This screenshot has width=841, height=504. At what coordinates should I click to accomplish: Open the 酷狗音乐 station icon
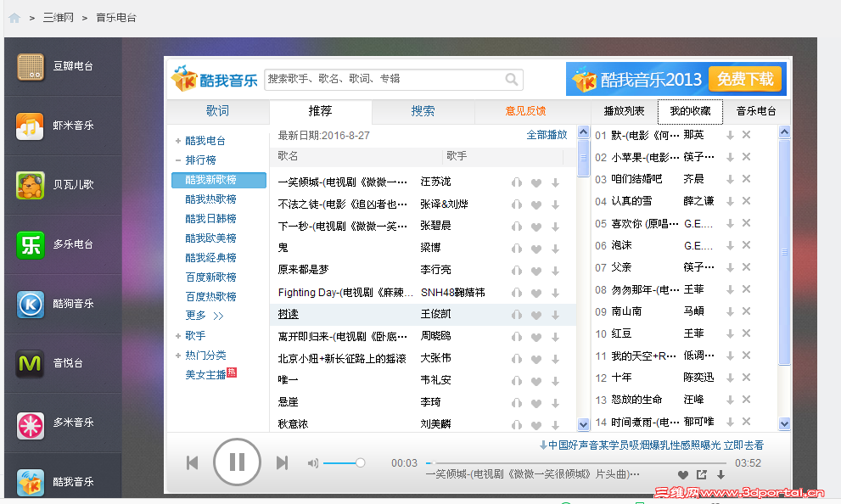pyautogui.click(x=31, y=304)
